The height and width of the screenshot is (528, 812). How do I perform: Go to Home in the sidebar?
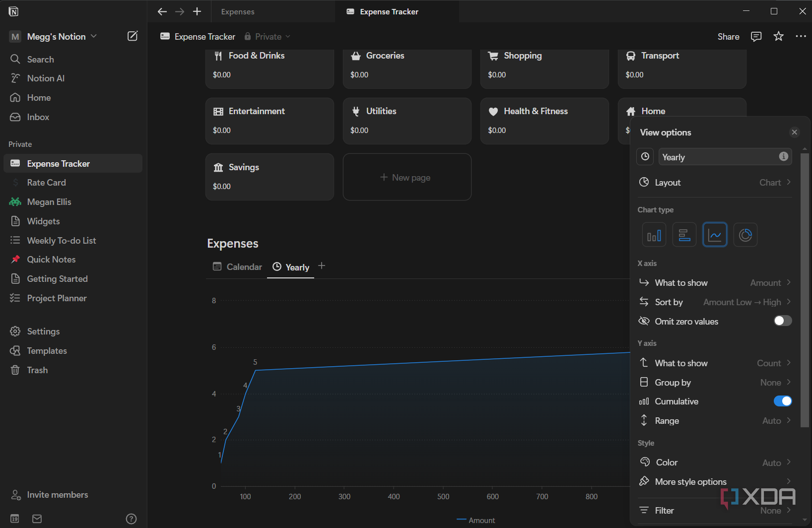[x=73, y=98]
